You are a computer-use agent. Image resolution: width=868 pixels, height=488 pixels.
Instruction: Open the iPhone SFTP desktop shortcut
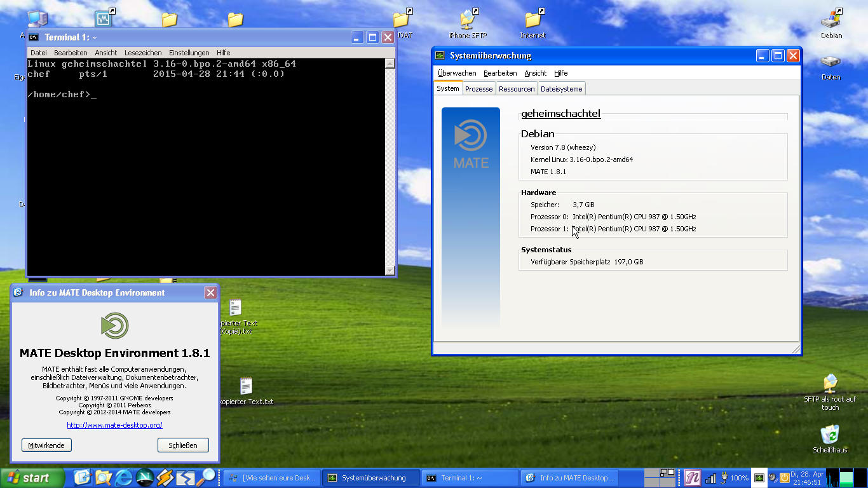pos(468,20)
